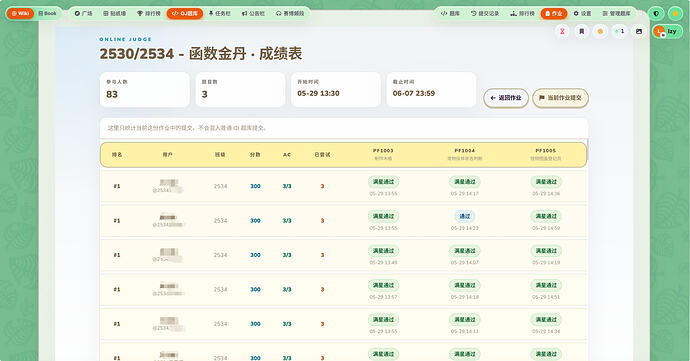This screenshot has height=361, width=690.
Task: Click the page title 函数金丹 · 成绩表
Action: pyautogui.click(x=246, y=54)
